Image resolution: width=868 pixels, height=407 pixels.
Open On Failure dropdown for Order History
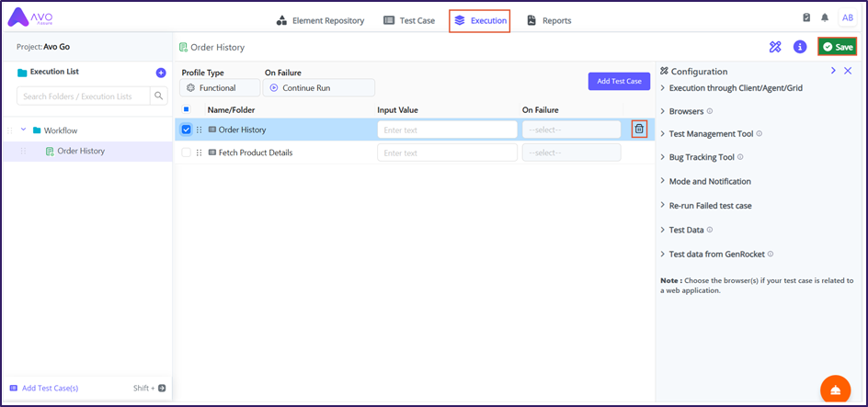[x=571, y=130]
